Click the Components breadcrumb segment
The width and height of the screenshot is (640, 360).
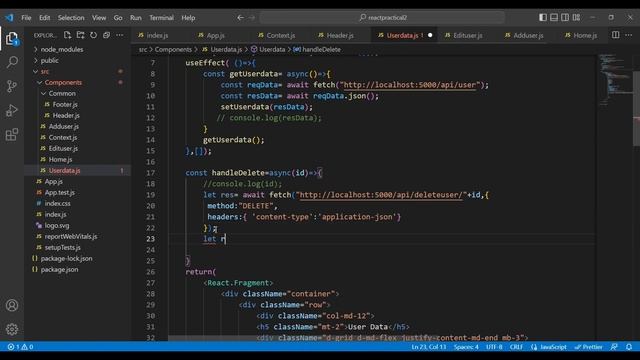coord(173,49)
